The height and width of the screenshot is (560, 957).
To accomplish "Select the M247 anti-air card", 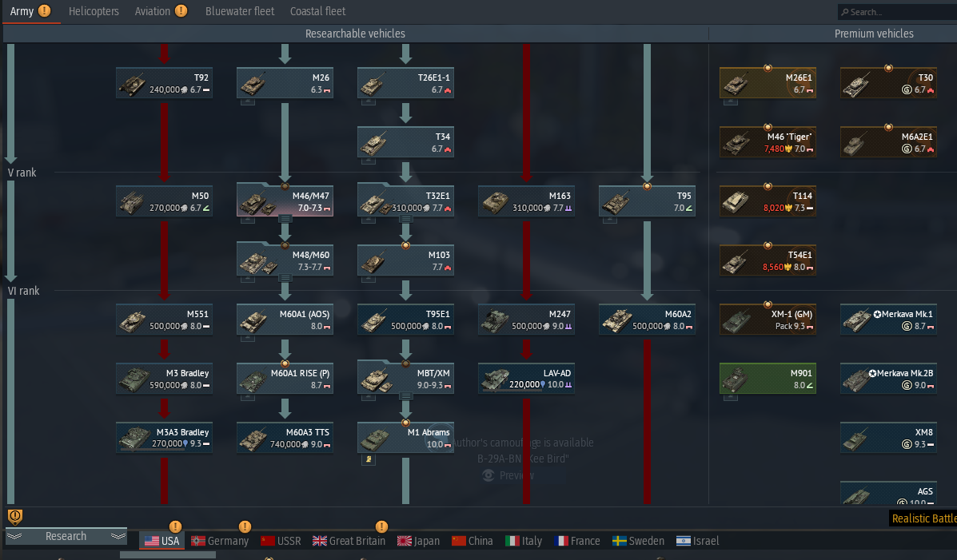I will (x=526, y=320).
